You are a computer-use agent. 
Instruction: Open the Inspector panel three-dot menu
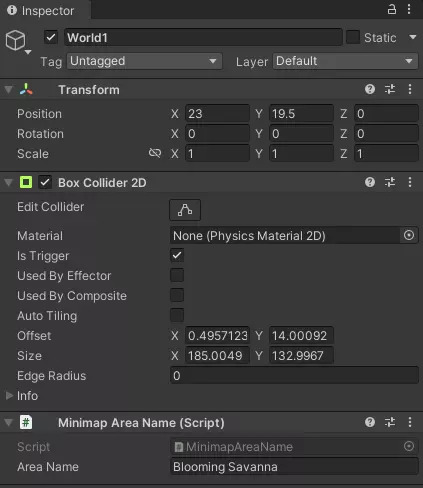(409, 9)
